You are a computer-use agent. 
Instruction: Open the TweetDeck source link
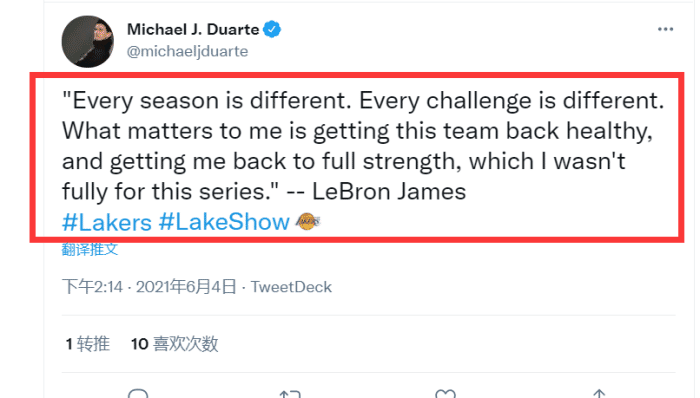click(291, 286)
